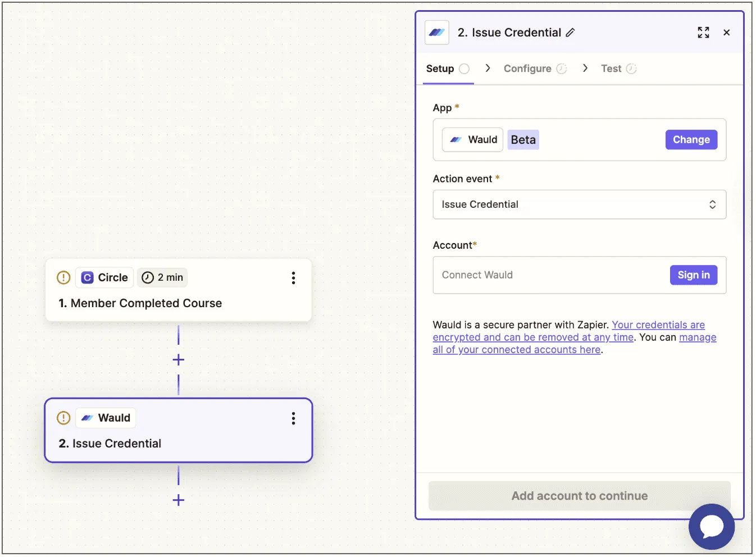Go to the Test tab

pos(618,69)
